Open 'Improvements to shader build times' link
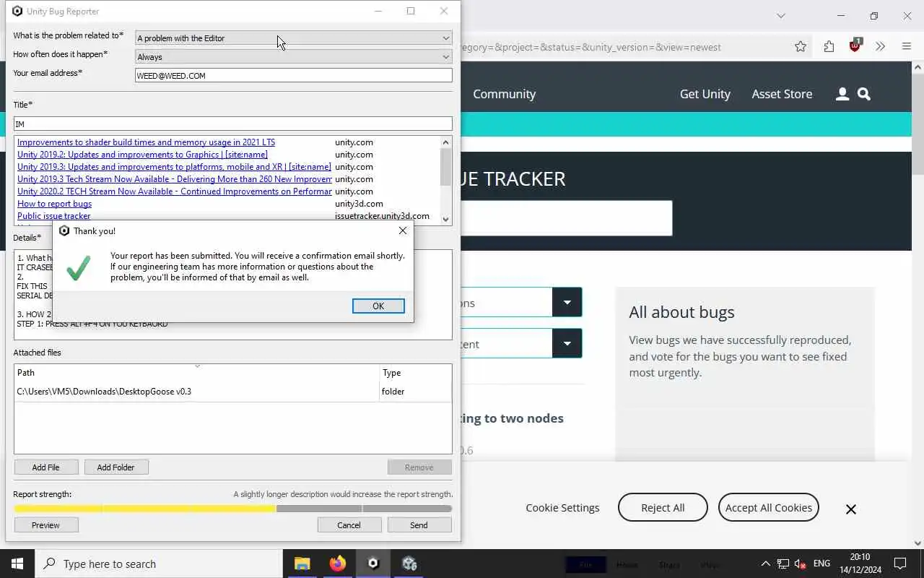Screen dimensions: 924x578 pyautogui.click(x=146, y=142)
